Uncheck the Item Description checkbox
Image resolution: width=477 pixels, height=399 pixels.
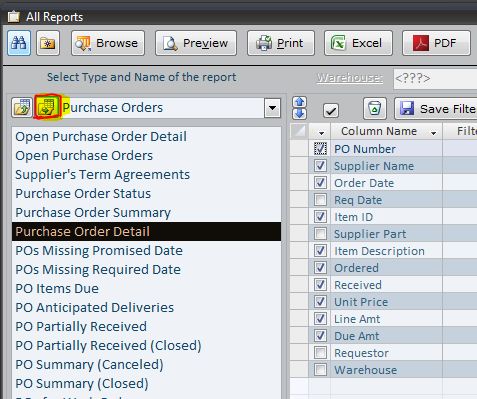click(x=320, y=250)
